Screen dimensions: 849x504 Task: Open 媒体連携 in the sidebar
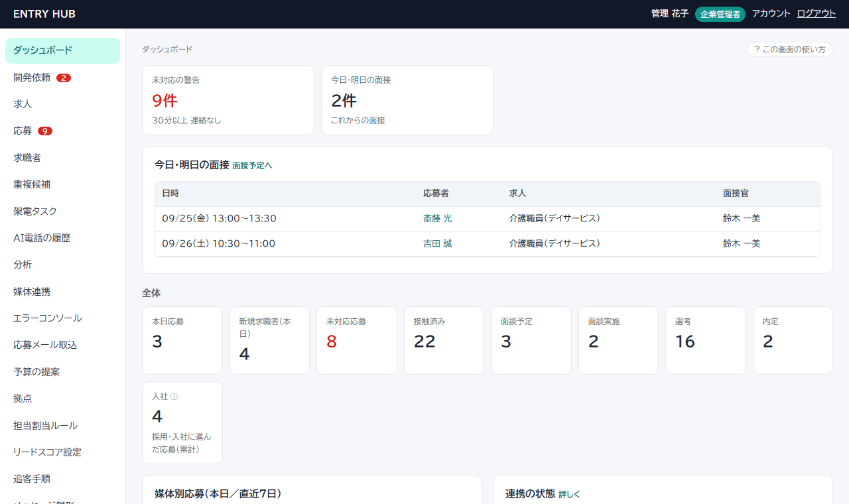(x=62, y=291)
